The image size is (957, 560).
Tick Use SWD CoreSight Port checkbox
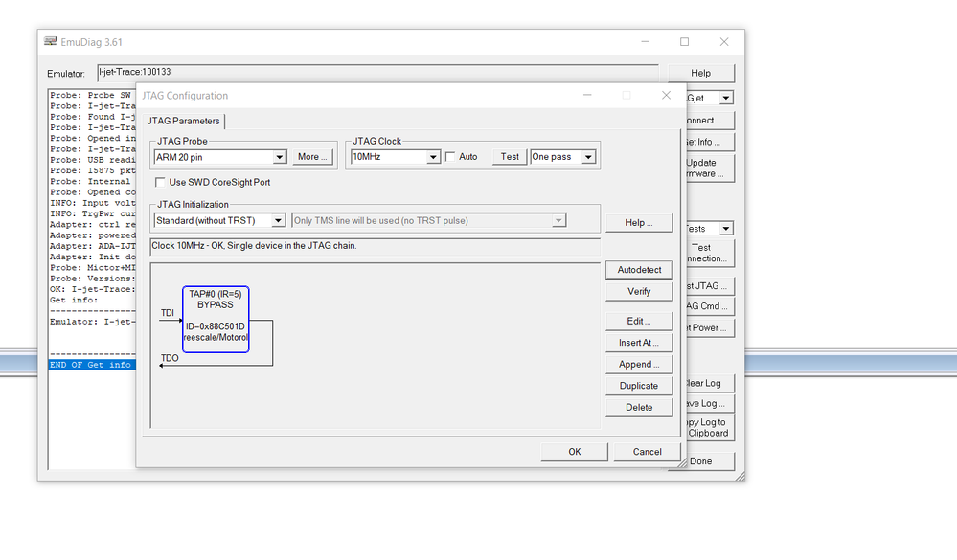click(160, 182)
